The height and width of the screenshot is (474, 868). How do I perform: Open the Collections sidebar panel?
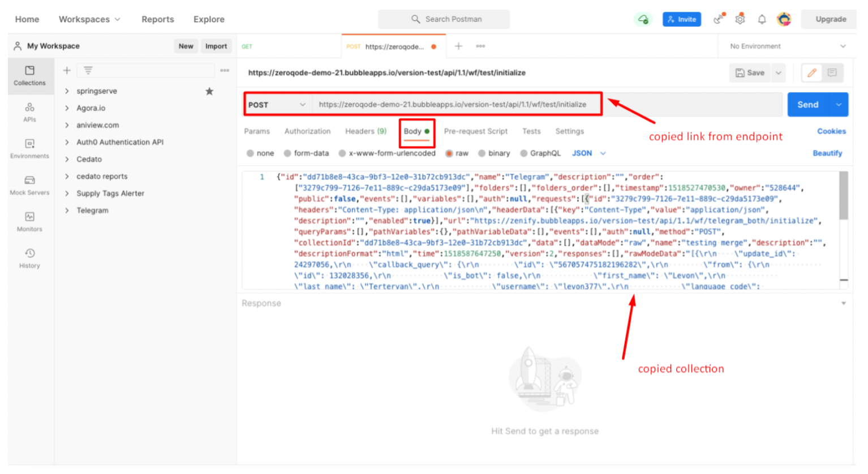click(29, 75)
